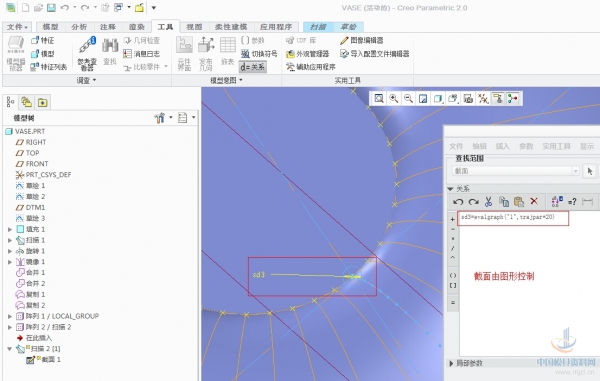The width and height of the screenshot is (600, 381).
Task: Click the paste clipboard icon in relations
Action: pos(519,201)
